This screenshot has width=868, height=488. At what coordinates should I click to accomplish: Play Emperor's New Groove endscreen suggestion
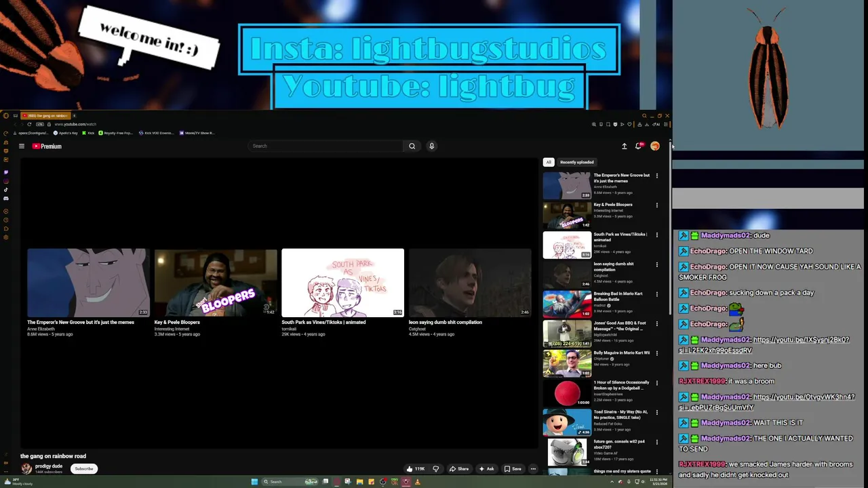(x=88, y=283)
